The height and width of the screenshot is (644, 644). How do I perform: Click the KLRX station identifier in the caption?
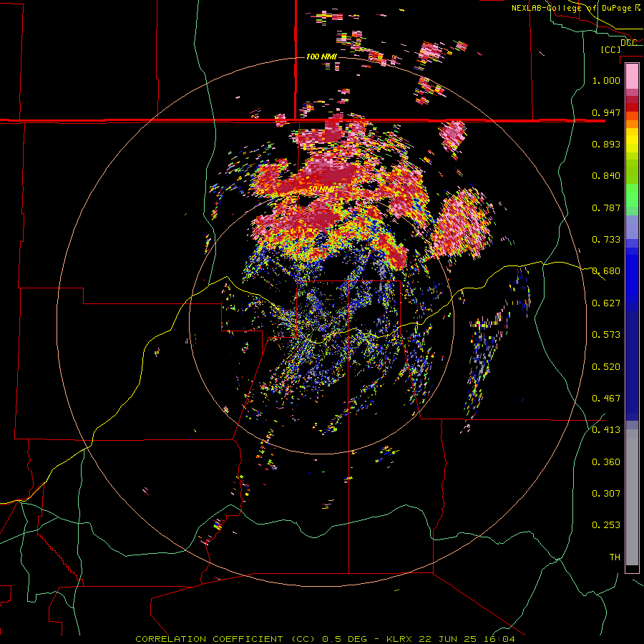pyautogui.click(x=400, y=639)
